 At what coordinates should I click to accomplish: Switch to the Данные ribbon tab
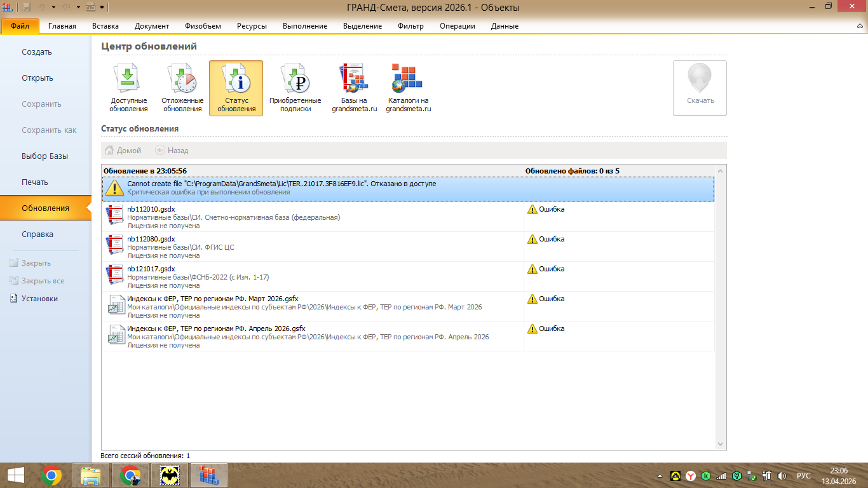505,26
